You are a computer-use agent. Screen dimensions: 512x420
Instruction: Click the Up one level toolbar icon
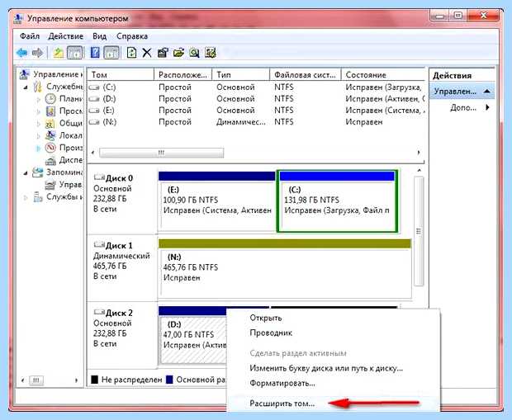tap(58, 53)
